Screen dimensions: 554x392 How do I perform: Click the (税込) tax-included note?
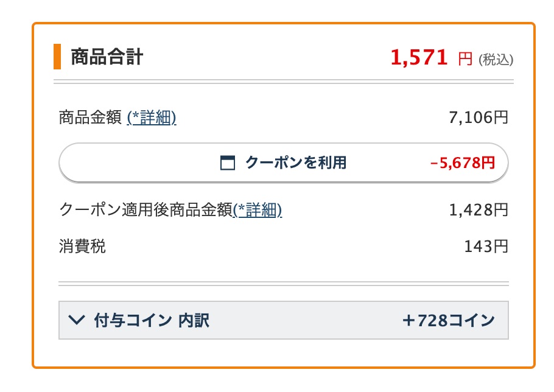tap(496, 59)
